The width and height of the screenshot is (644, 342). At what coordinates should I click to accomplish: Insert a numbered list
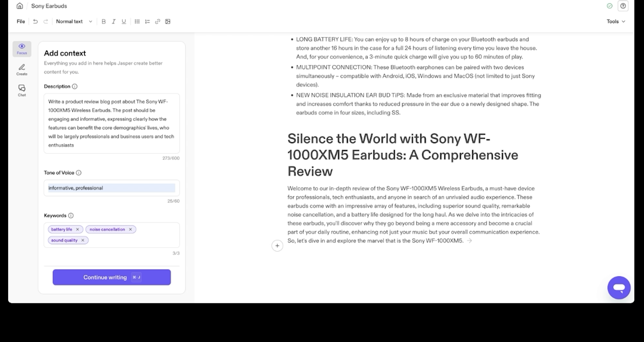pos(147,21)
